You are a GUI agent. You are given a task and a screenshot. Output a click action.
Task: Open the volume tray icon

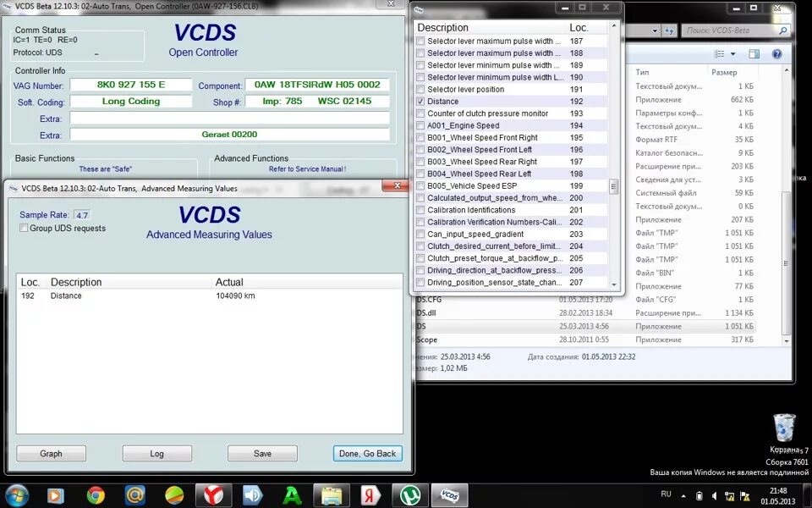click(x=714, y=495)
